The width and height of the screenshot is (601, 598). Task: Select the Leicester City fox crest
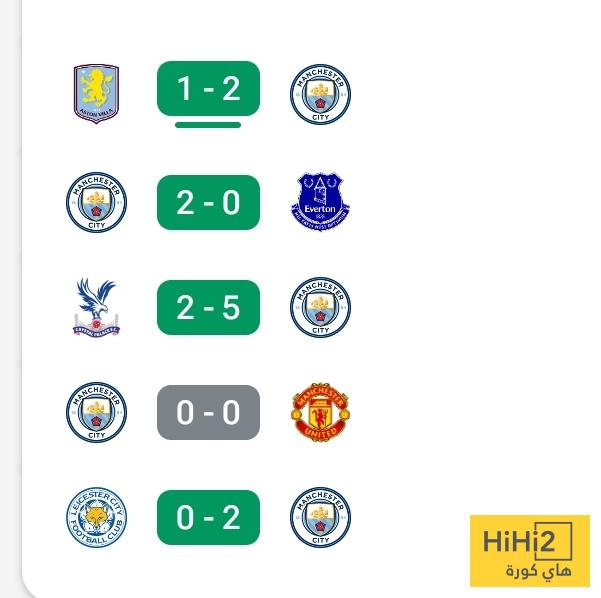96,517
